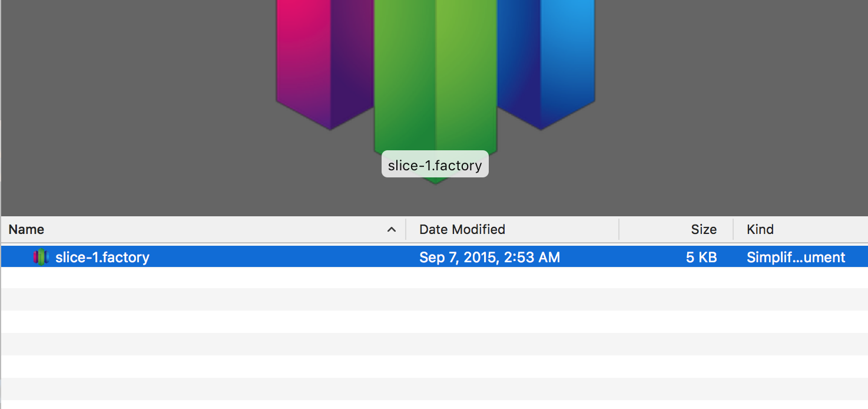This screenshot has width=868, height=409.
Task: Sort files by the Kind column
Action: [760, 229]
